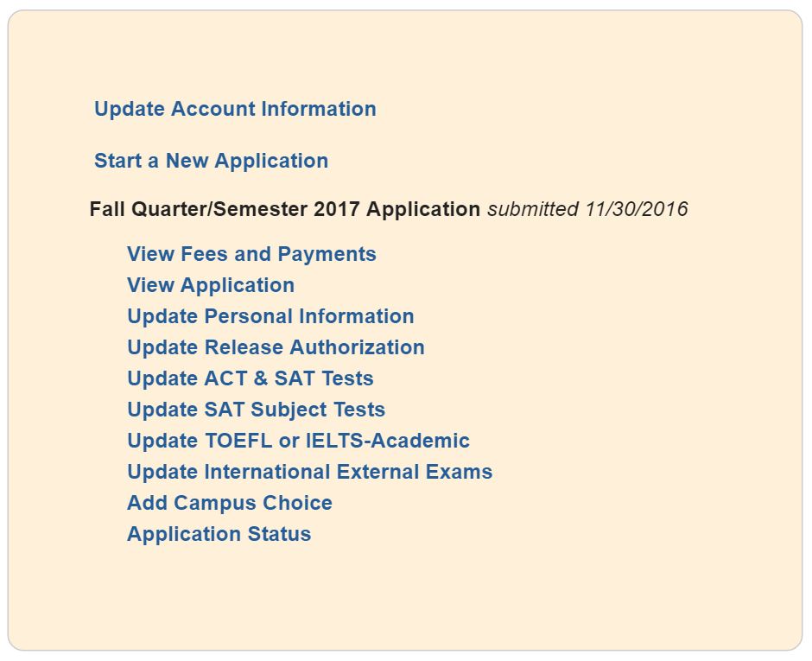Click the word Payments in fees link
This screenshot has height=661, width=812.
pos(327,254)
